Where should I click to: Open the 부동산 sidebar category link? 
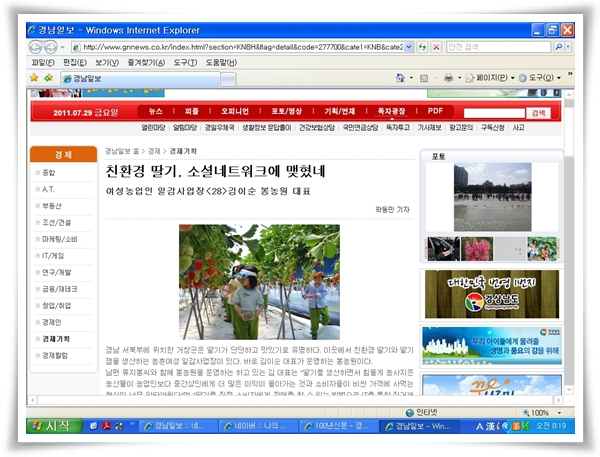click(x=50, y=203)
